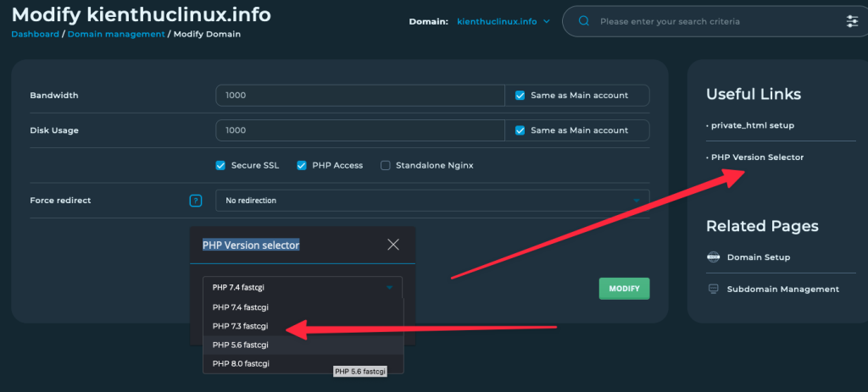This screenshot has height=392, width=868.
Task: Expand the Force redirect dropdown
Action: [432, 201]
